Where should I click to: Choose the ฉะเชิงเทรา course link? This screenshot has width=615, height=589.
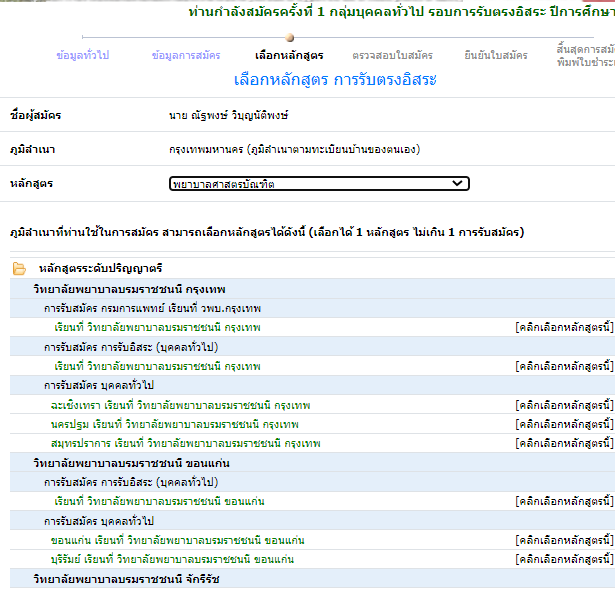point(564,405)
